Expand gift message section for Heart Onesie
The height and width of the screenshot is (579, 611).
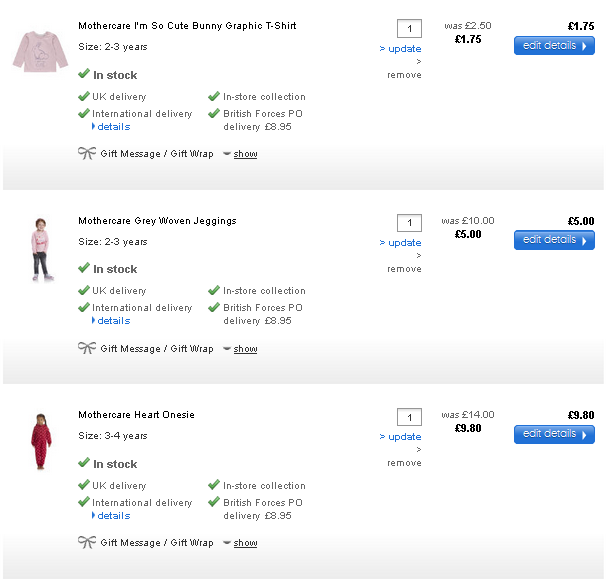click(x=245, y=543)
